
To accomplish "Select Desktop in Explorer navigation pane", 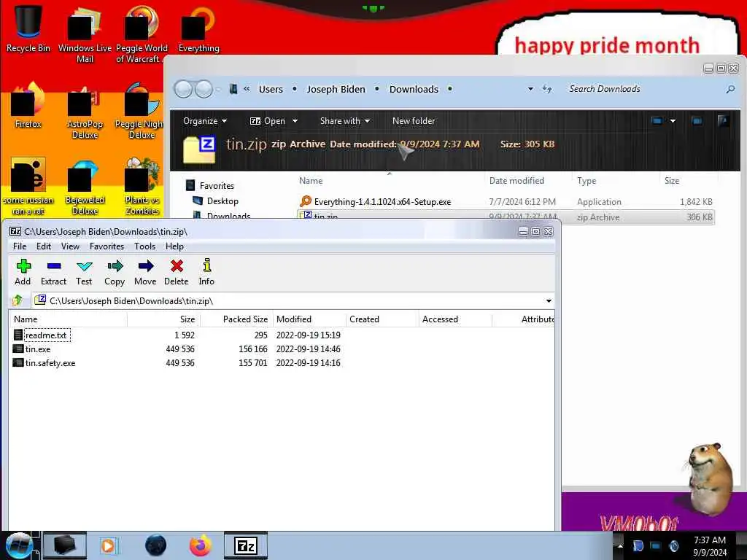I will (x=216, y=201).
